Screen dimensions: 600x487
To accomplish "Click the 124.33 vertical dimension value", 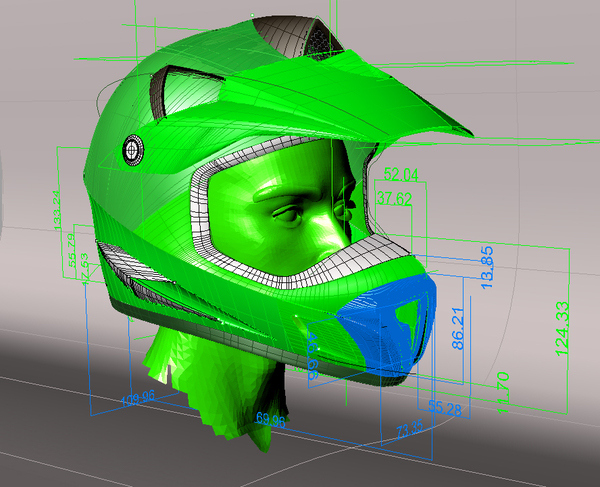I will point(561,329).
